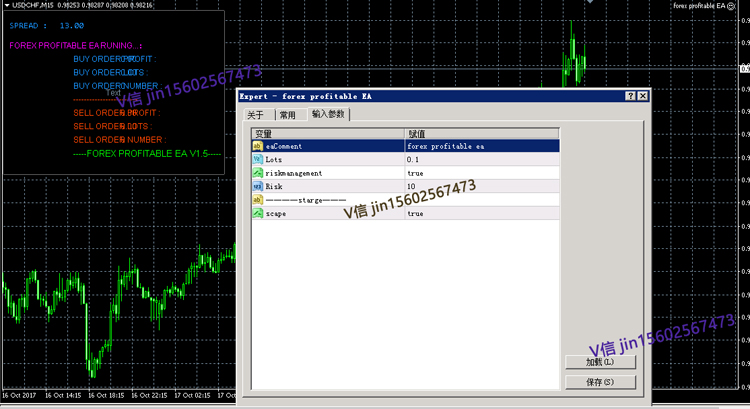
Task: Select the riskmanagement variable name
Action: click(294, 173)
